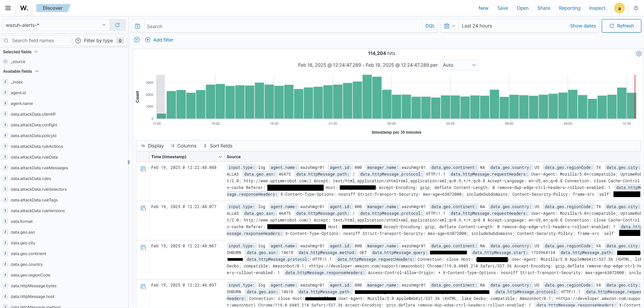Click the help question mark icon
Screen dimensions: 644x308
[636, 8]
